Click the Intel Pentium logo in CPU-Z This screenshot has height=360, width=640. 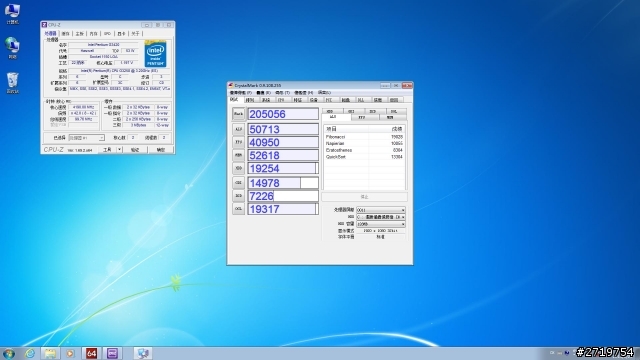[x=155, y=53]
